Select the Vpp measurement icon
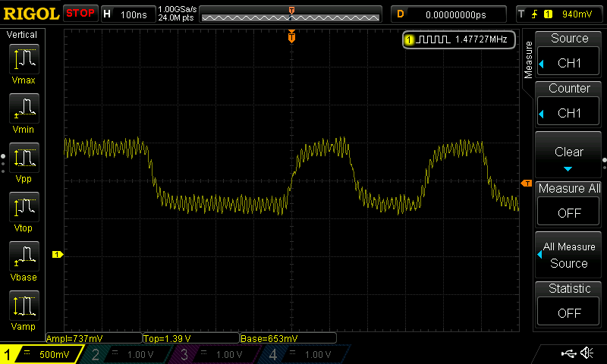 tap(24, 158)
